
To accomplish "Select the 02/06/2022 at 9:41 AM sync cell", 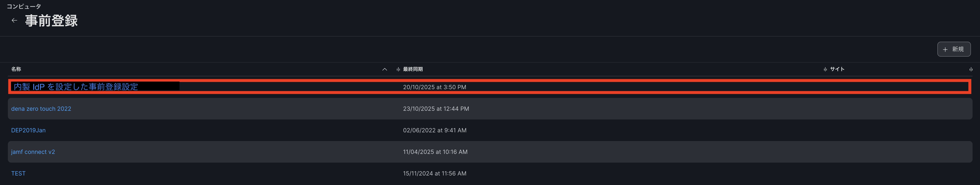I will [434, 130].
